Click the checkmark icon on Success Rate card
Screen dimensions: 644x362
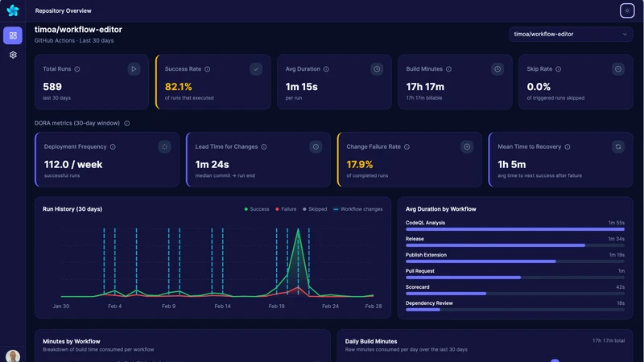click(256, 69)
